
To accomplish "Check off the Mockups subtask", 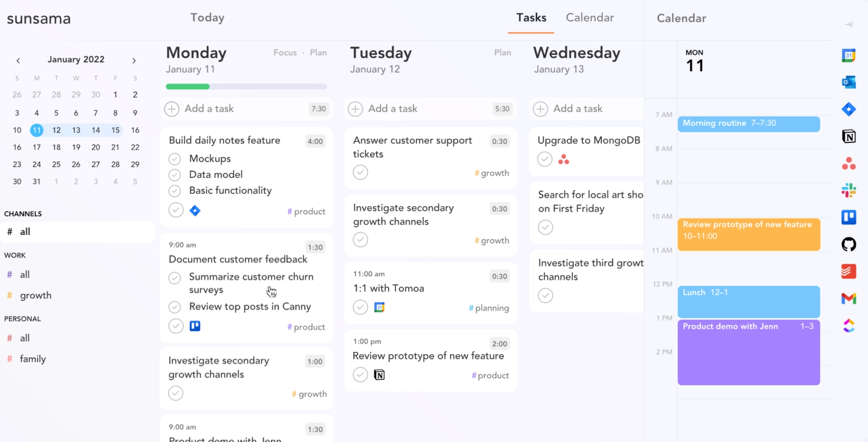I will click(x=175, y=159).
